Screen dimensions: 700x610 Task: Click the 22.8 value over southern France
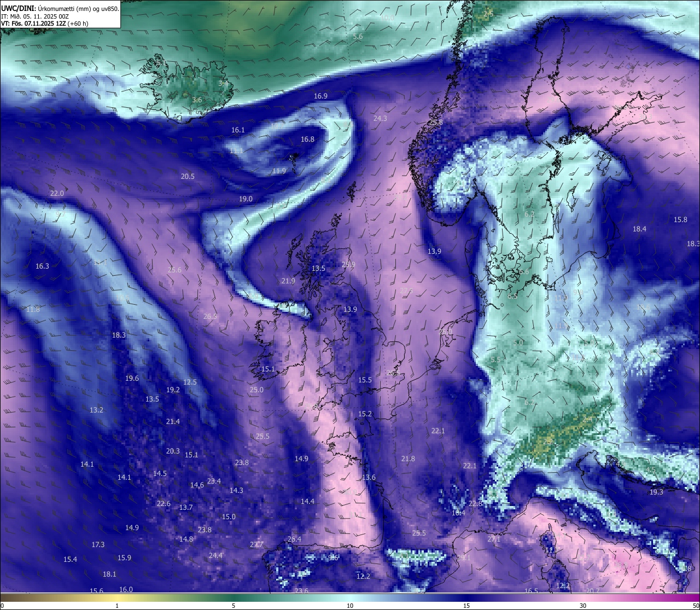tap(475, 504)
